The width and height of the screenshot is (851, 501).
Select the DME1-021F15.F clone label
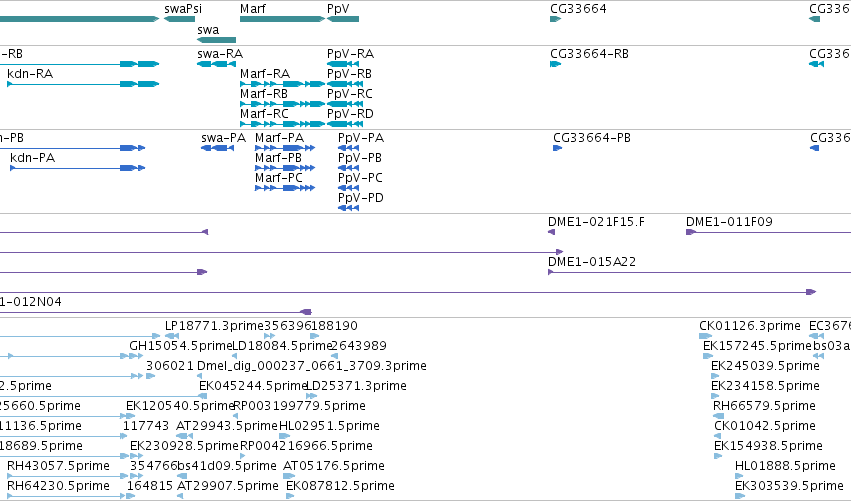click(x=596, y=222)
